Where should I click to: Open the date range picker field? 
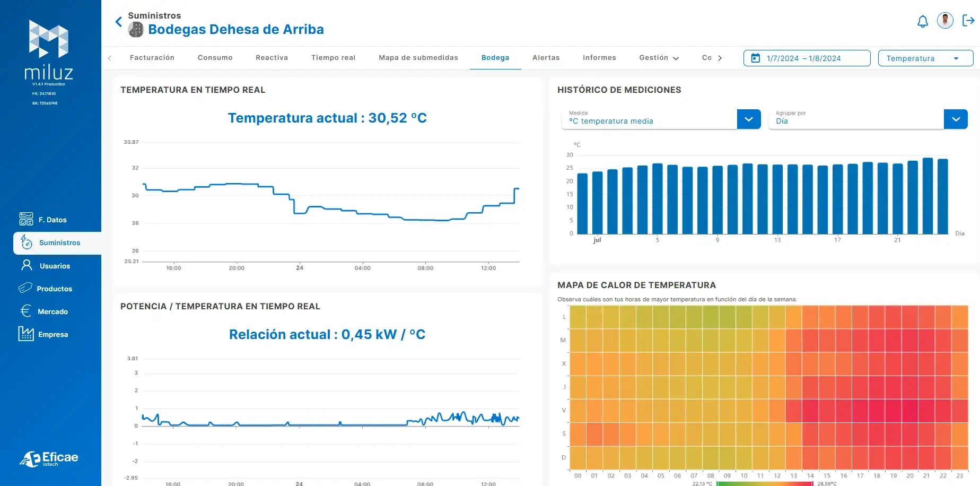pyautogui.click(x=806, y=58)
